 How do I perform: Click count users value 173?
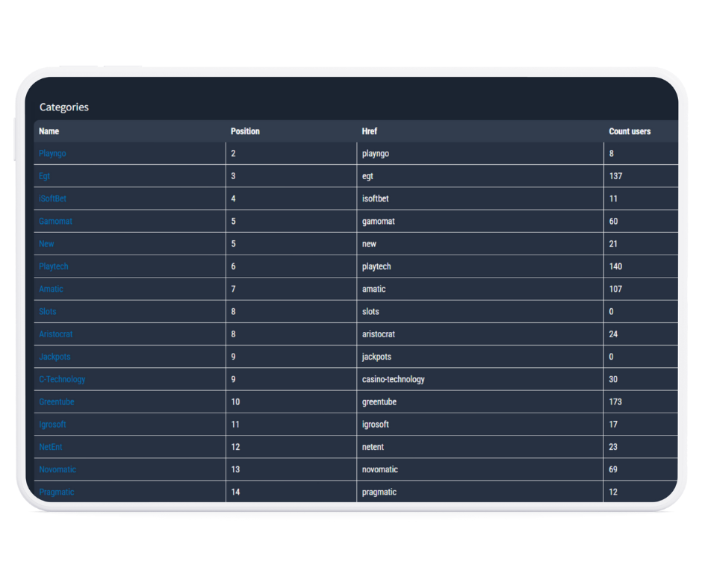[615, 402]
